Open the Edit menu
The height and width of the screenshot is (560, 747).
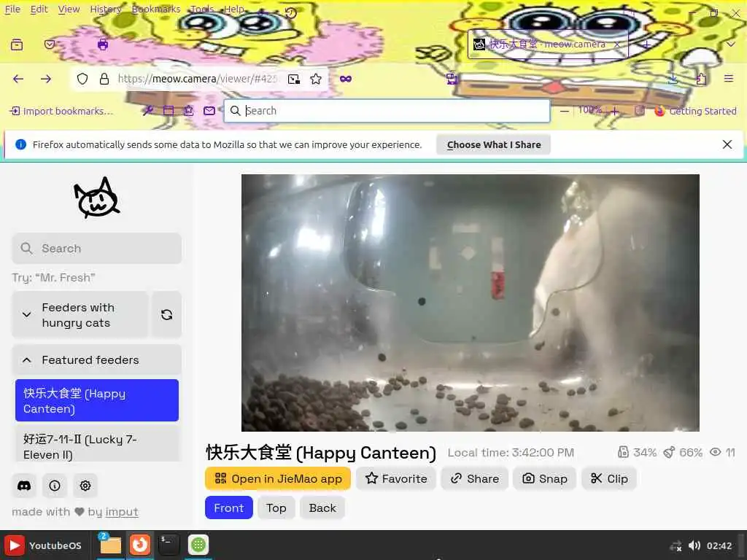click(39, 9)
